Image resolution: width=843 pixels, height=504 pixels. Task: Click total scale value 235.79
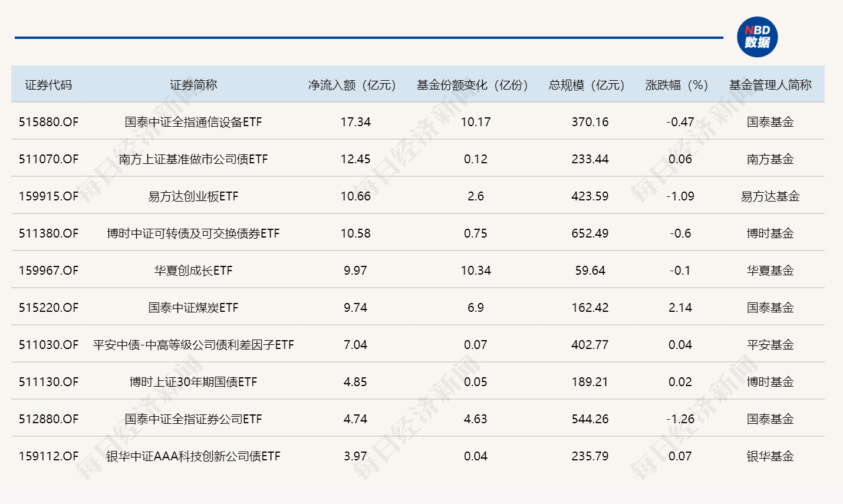pyautogui.click(x=590, y=456)
